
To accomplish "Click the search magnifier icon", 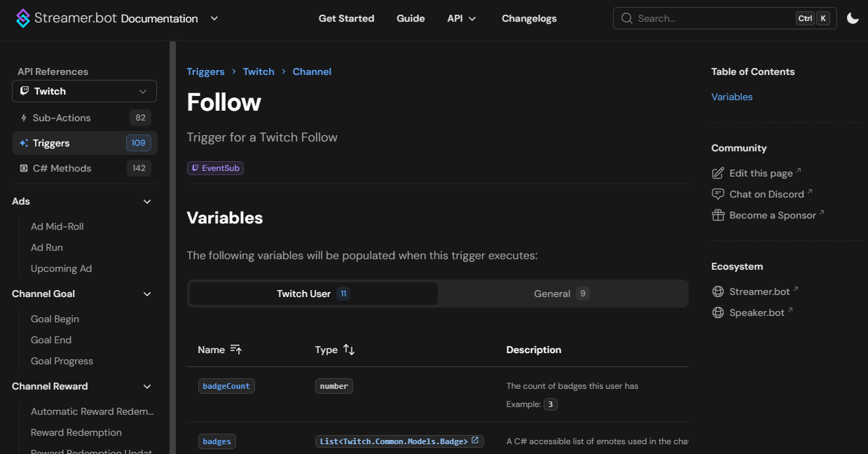I will click(626, 18).
